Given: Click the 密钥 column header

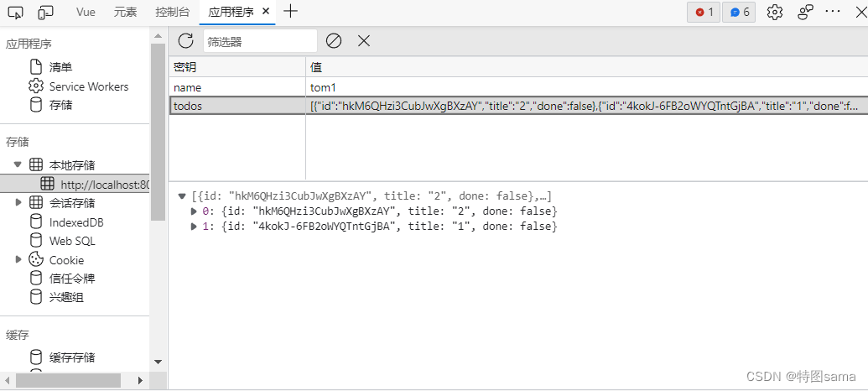Looking at the screenshot, I should click(237, 67).
